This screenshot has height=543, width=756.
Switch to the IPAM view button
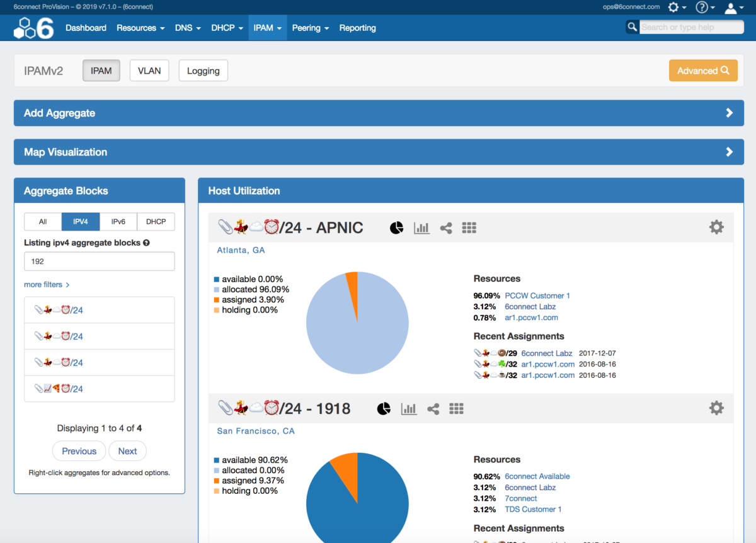(101, 71)
